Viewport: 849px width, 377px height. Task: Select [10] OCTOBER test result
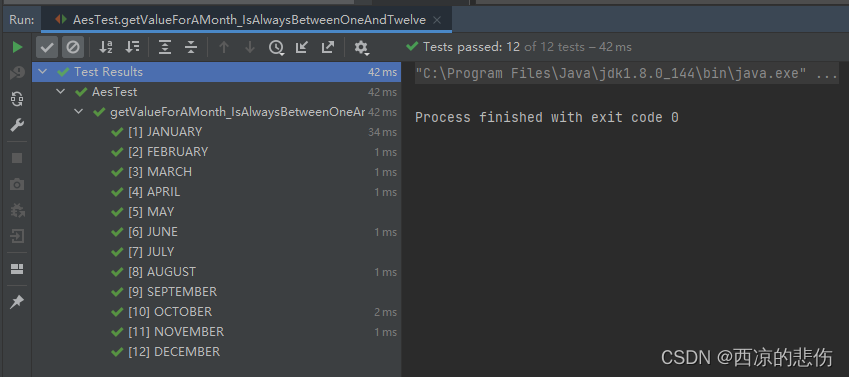(x=217, y=312)
